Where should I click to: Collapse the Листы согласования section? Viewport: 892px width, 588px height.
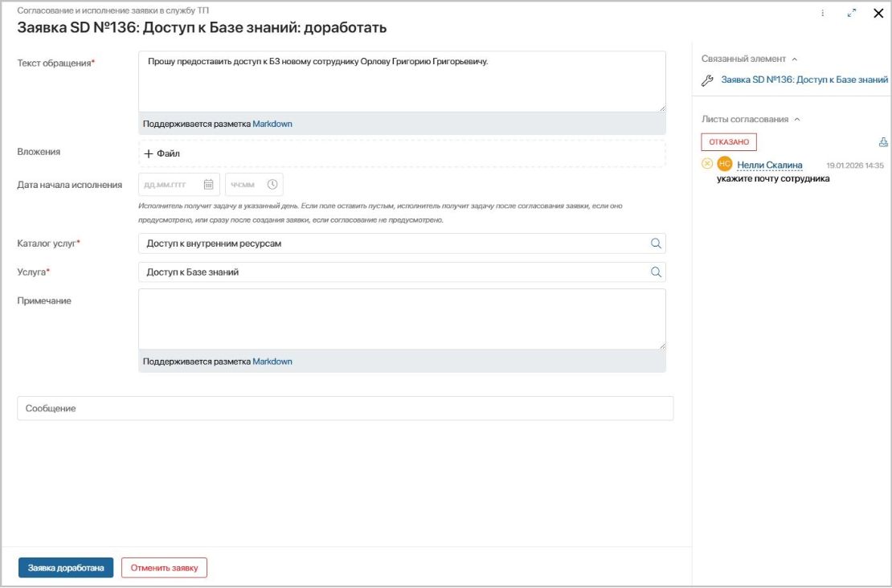click(x=797, y=120)
